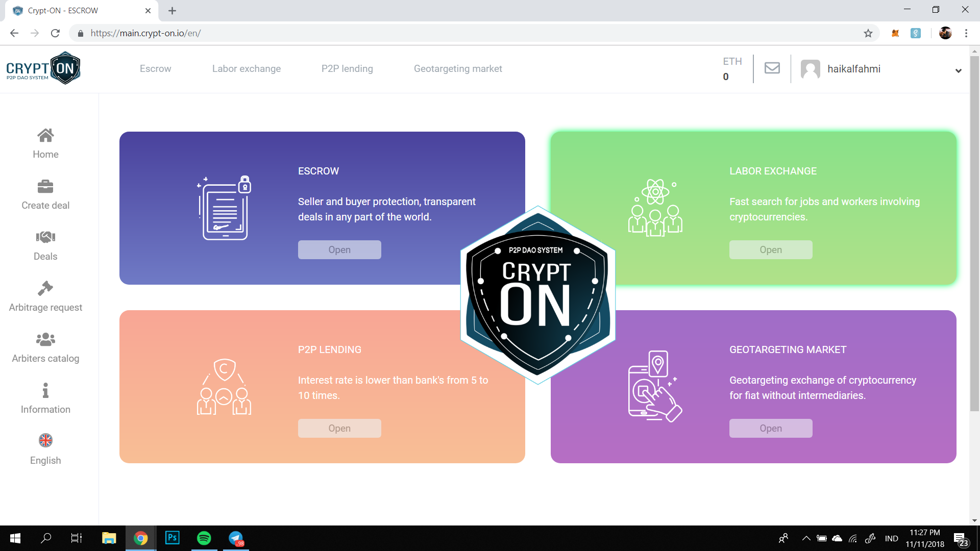
Task: Select the Deals handshake icon
Action: point(45,237)
